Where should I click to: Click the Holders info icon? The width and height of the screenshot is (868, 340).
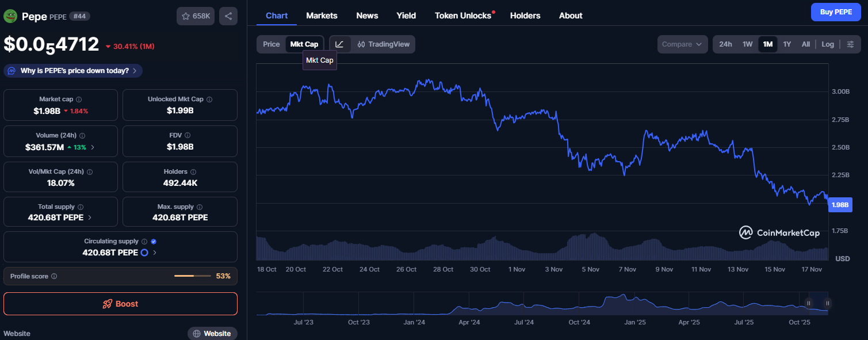[x=193, y=172]
